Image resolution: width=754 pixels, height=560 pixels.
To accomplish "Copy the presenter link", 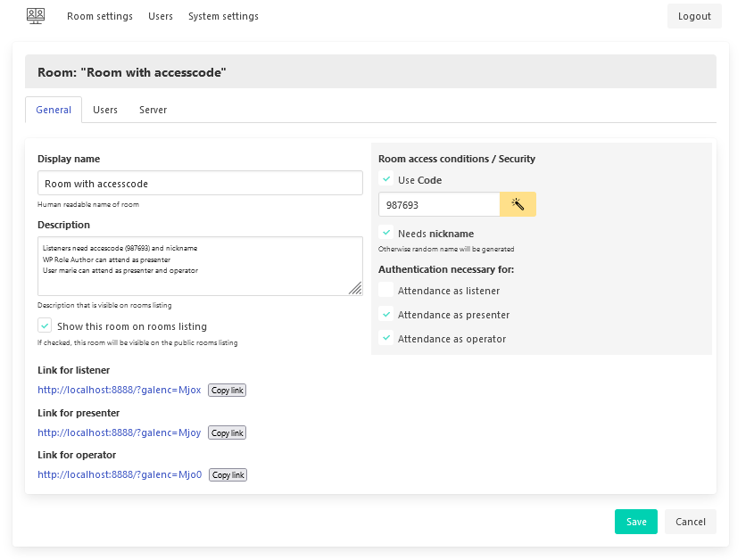I will [227, 432].
